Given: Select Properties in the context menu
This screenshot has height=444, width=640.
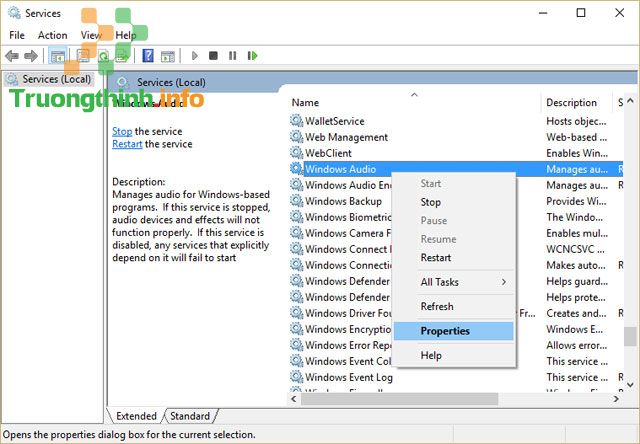Looking at the screenshot, I should point(453,331).
